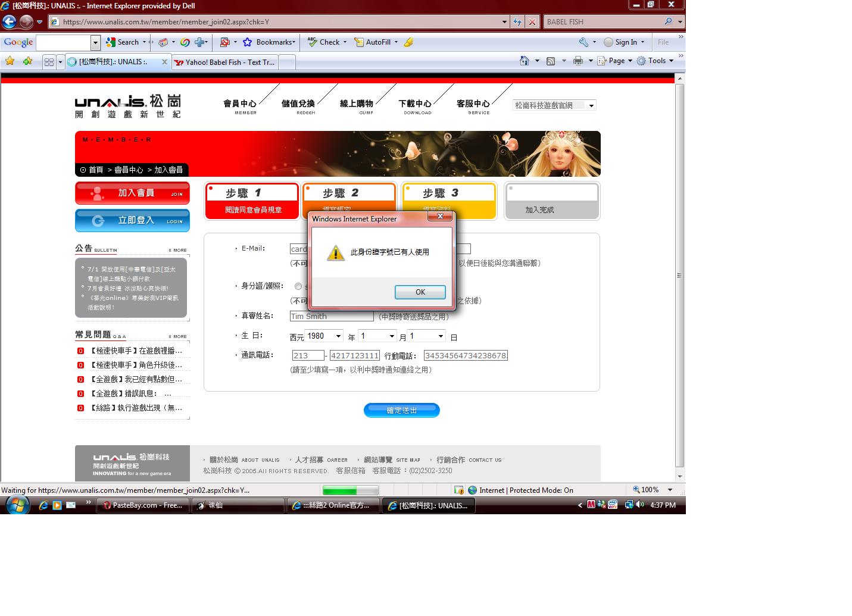852x616 pixels.
Task: Click the Refresh icon beside address bar
Action: click(517, 22)
